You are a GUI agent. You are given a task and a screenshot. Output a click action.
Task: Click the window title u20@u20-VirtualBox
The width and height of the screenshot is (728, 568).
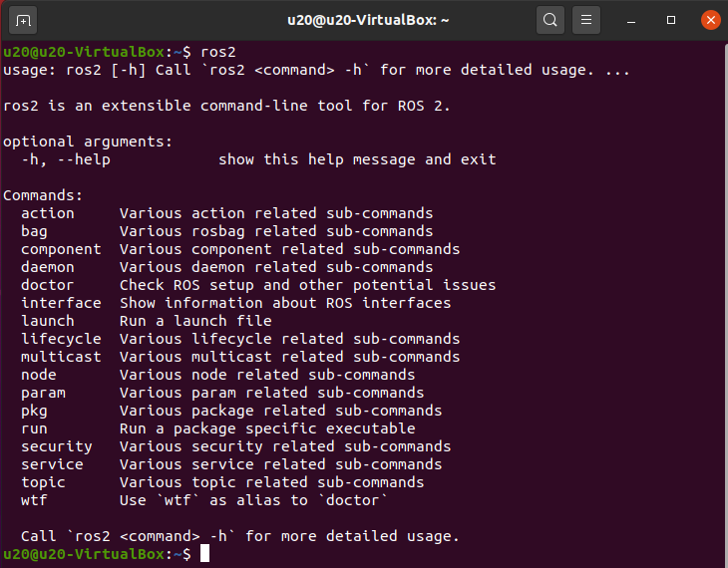[x=368, y=20]
